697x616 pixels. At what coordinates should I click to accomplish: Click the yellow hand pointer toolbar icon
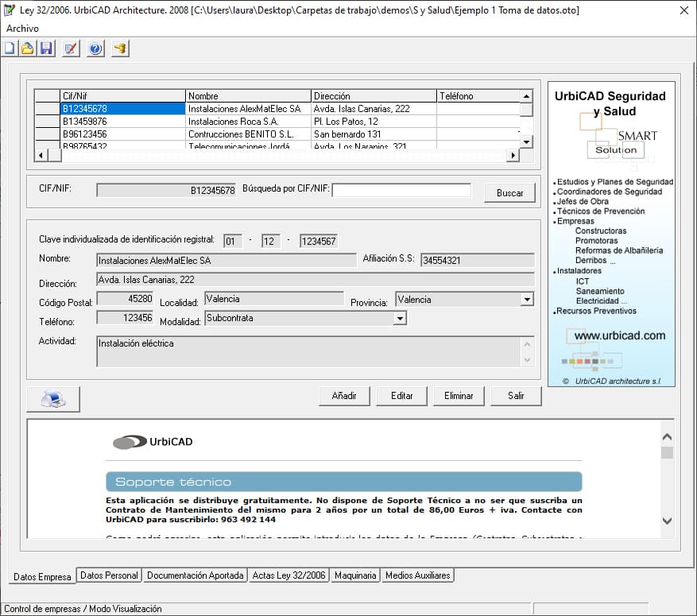tap(120, 48)
